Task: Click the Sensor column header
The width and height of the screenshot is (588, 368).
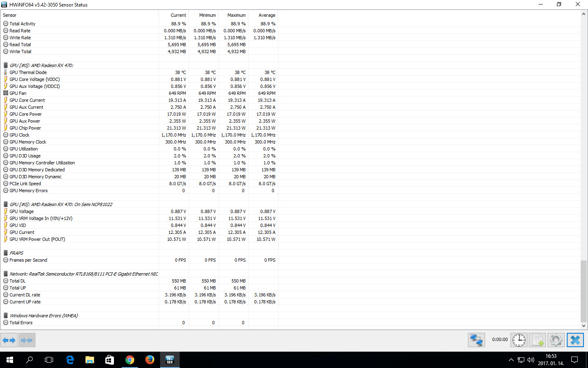Action: [80, 15]
